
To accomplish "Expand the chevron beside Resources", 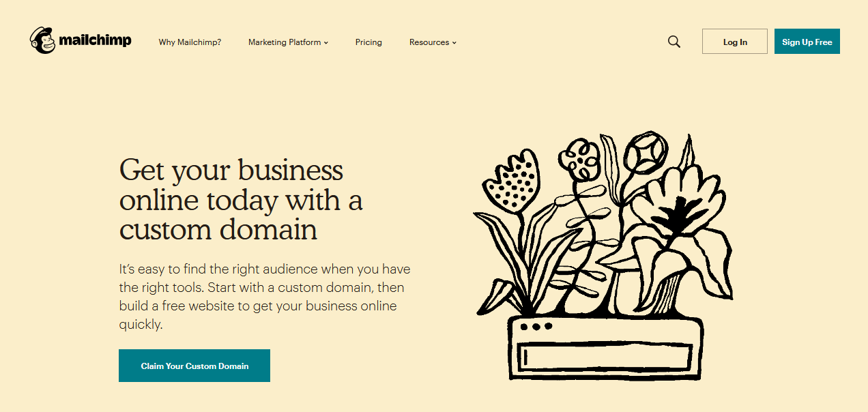I will 454,43.
